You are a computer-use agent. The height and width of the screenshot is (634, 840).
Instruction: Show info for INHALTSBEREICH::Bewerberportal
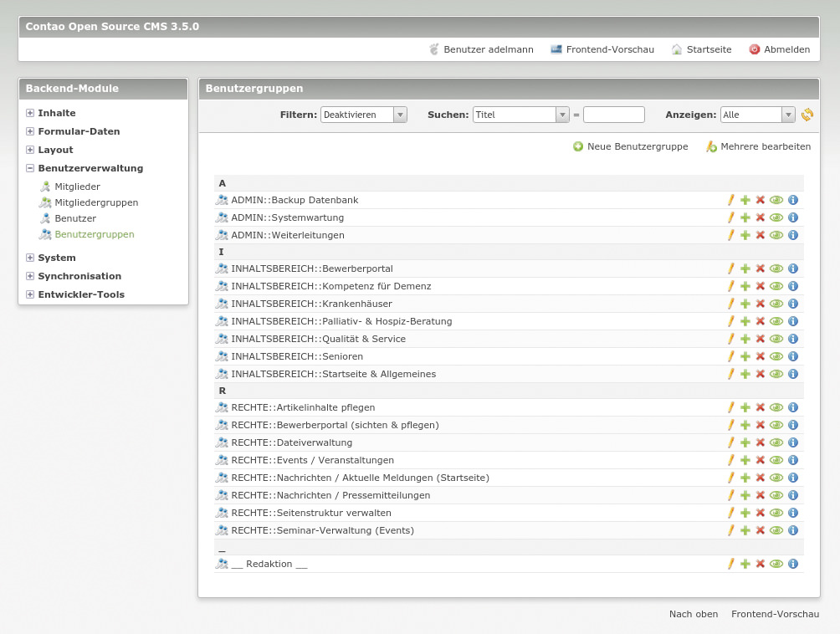(793, 268)
